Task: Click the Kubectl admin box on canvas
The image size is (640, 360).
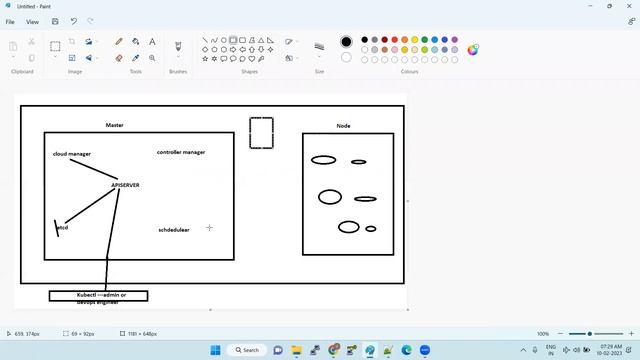Action: tap(98, 296)
